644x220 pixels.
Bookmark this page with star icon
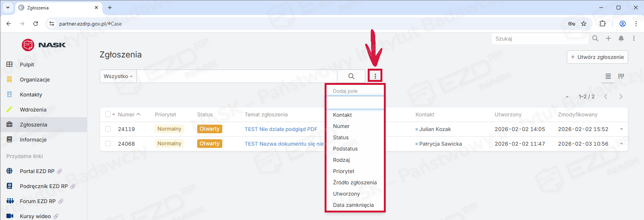(584, 24)
